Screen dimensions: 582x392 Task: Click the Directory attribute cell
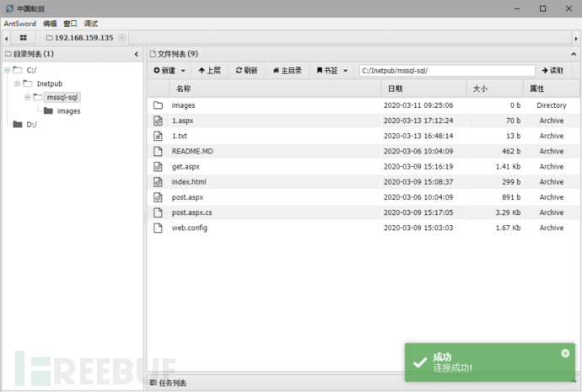click(x=552, y=105)
